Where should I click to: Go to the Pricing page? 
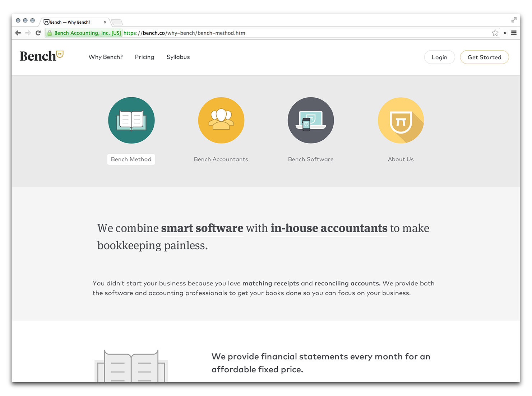tap(144, 57)
